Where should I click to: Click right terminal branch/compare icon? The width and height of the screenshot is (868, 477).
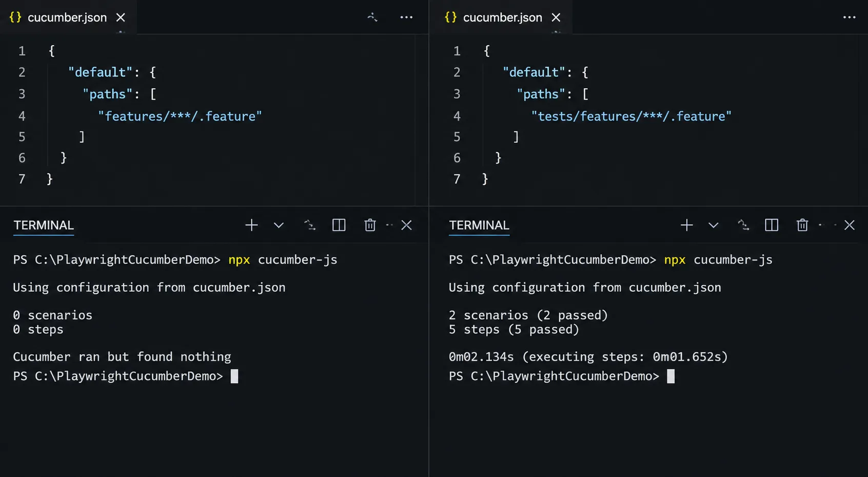coord(743,225)
